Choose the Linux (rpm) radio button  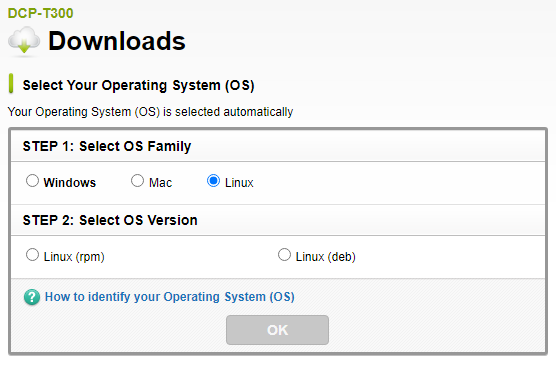32,255
